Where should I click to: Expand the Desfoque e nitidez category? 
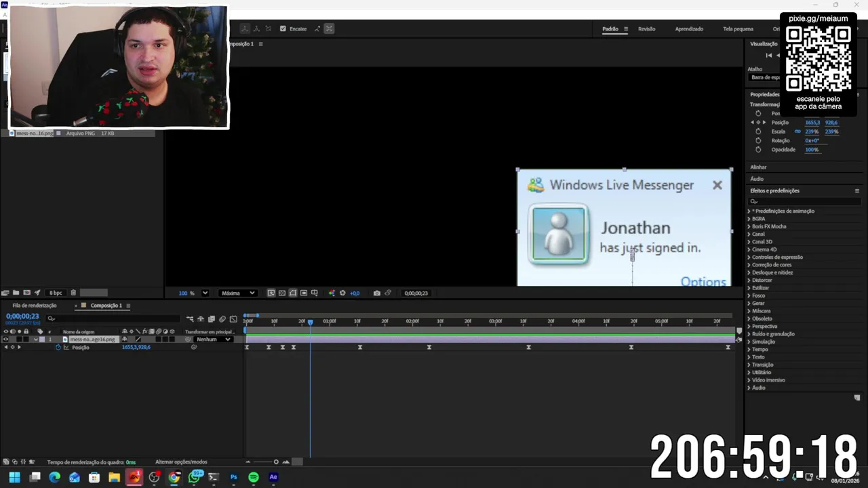(749, 272)
